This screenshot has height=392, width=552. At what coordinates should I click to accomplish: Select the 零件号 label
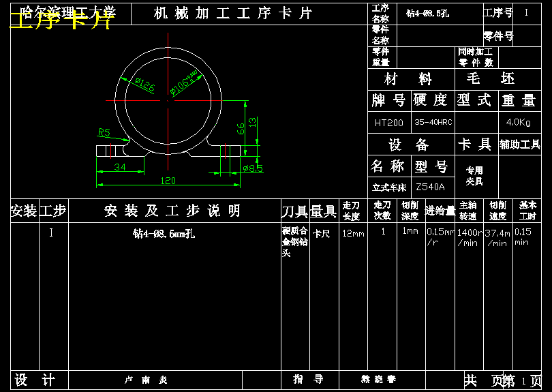click(498, 35)
